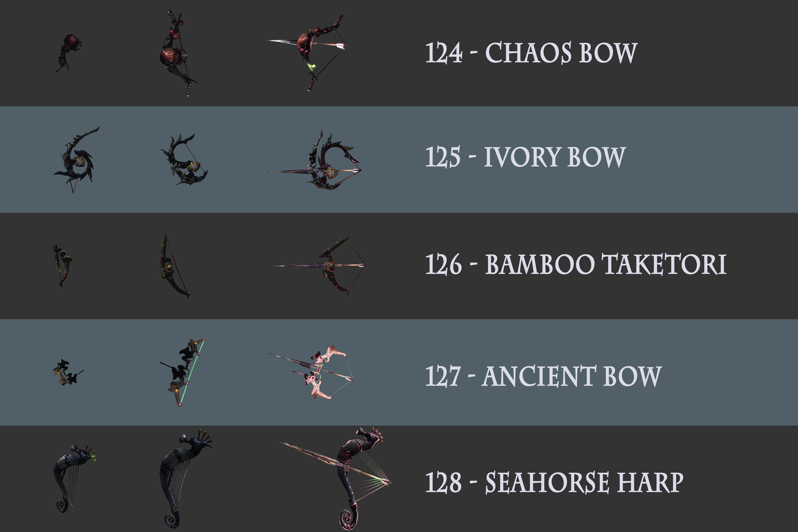
Task: Click the '124 - Chaos Bow' label
Action: (x=531, y=53)
